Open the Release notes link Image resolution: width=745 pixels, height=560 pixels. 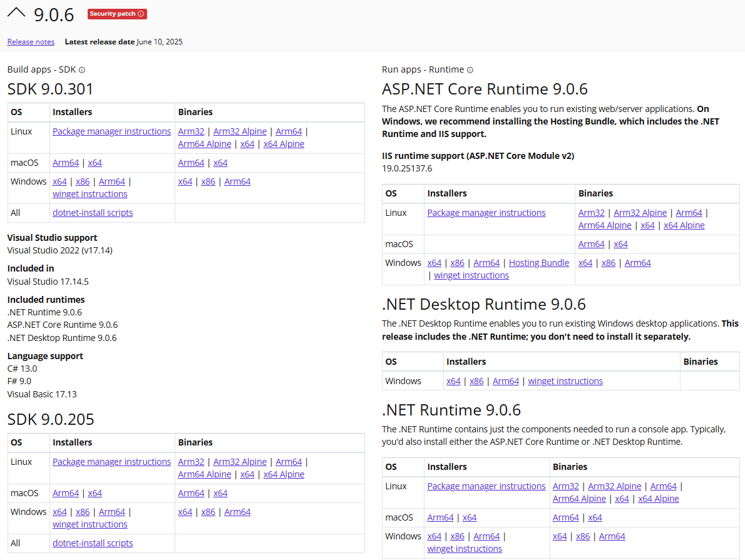[31, 42]
